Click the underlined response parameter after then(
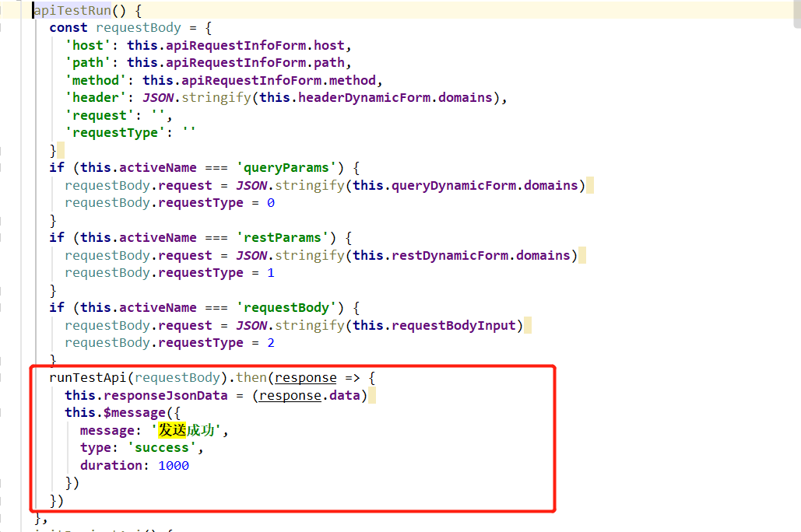The width and height of the screenshot is (801, 532). point(305,377)
